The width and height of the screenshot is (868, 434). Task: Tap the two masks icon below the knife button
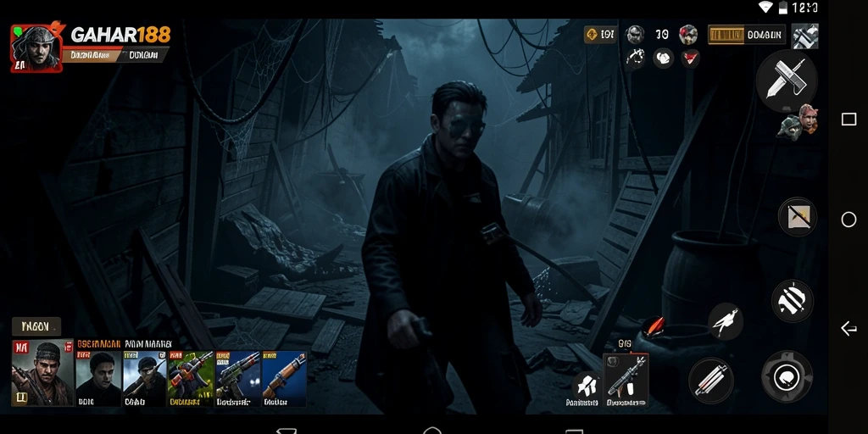pyautogui.click(x=798, y=122)
